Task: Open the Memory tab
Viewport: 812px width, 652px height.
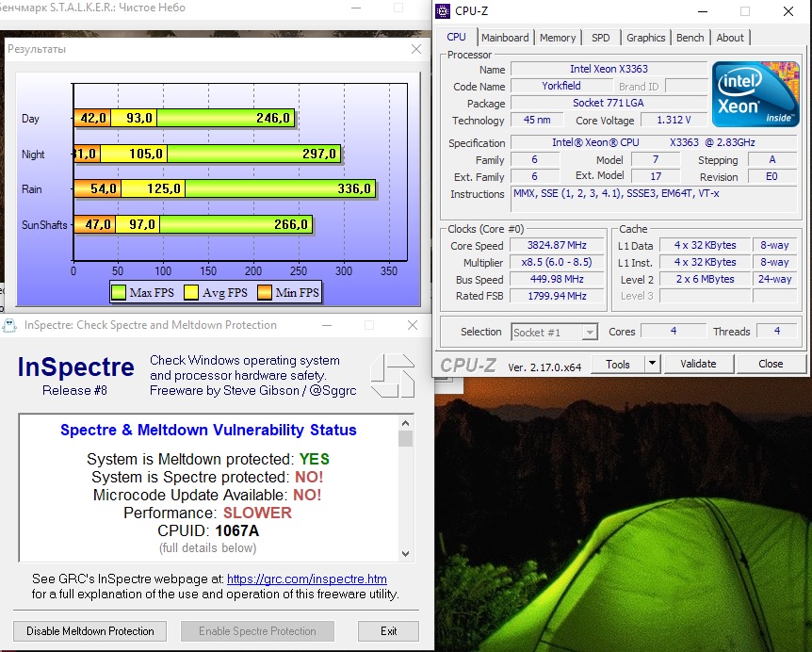Action: pos(558,38)
